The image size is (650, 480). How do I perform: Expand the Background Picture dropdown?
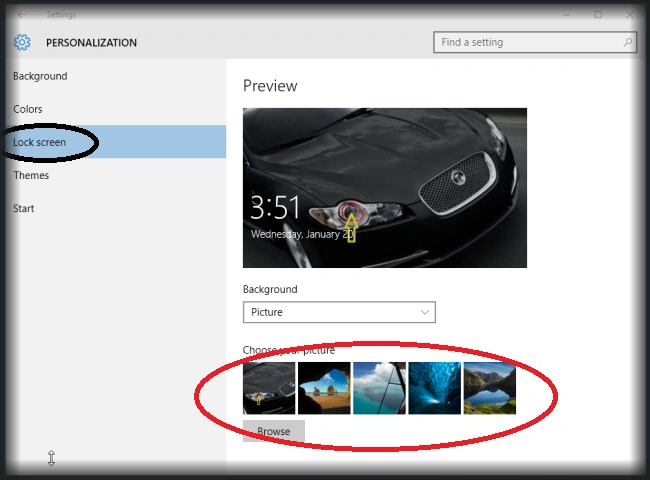point(339,312)
